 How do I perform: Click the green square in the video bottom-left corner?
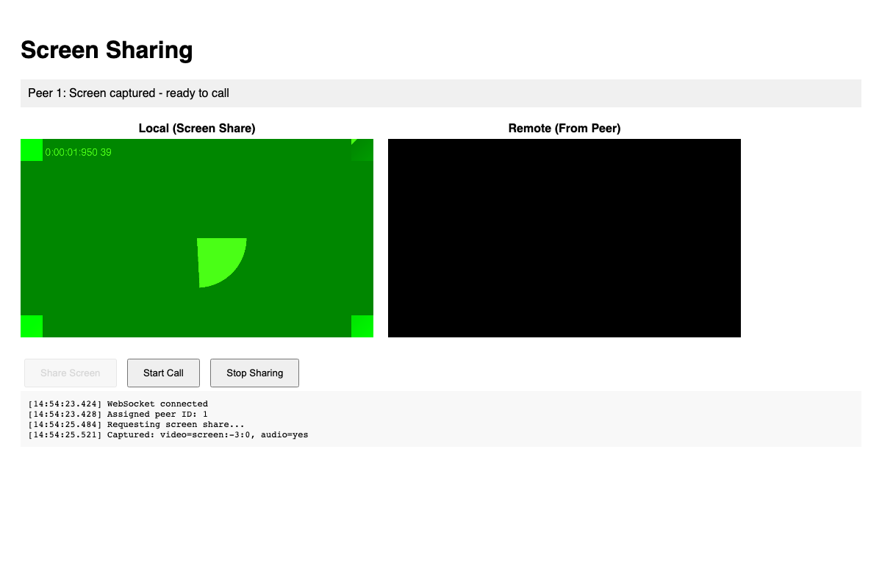coord(31,326)
